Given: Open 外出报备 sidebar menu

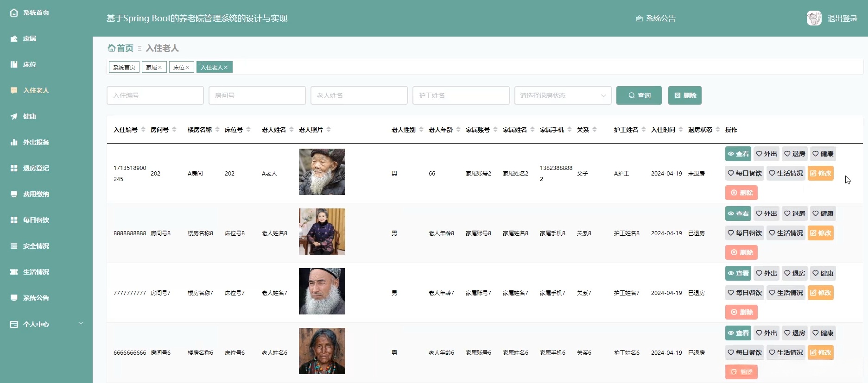Looking at the screenshot, I should point(30,142).
